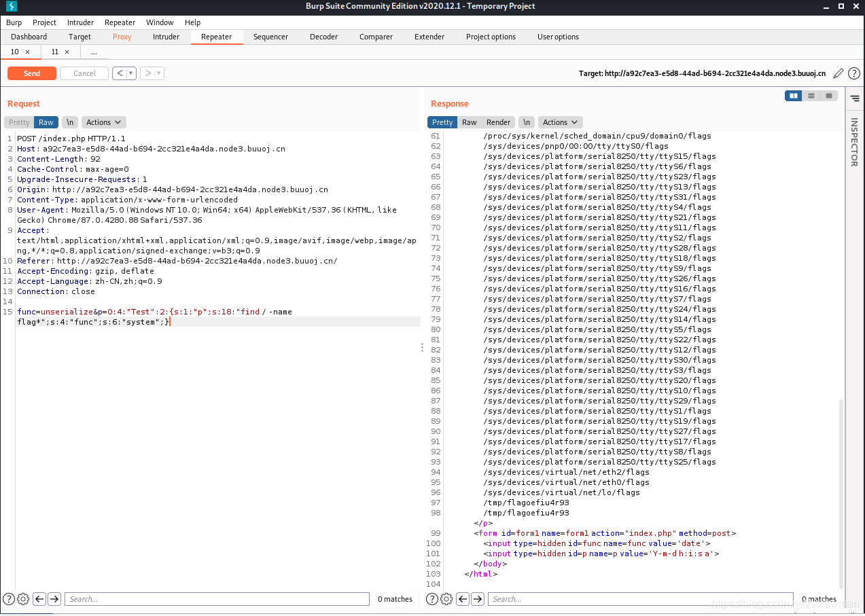Screen dimensions: 865x616
Task: Switch to Decoder tab
Action: click(x=323, y=37)
